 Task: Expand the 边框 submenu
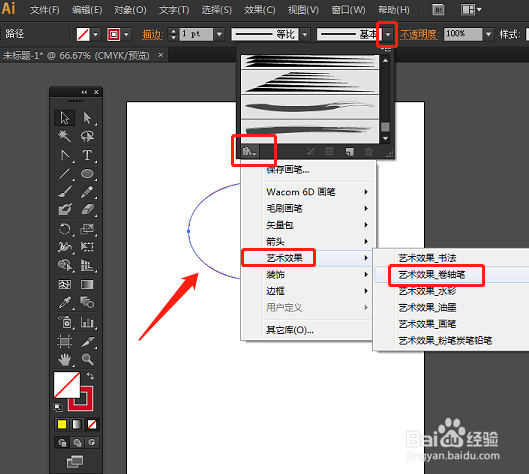click(x=308, y=291)
